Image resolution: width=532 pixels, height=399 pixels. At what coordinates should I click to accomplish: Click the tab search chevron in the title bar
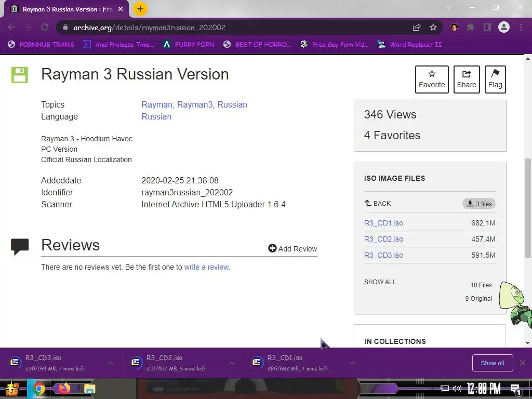pyautogui.click(x=448, y=7)
